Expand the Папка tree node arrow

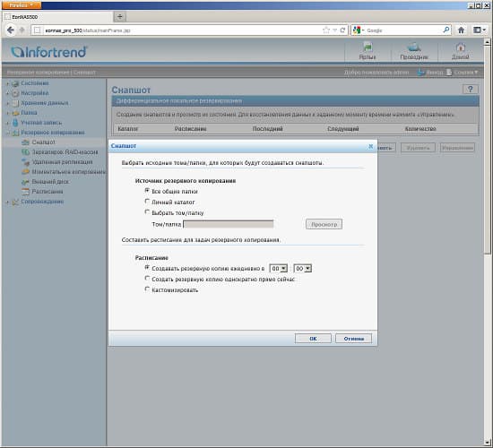pos(7,113)
